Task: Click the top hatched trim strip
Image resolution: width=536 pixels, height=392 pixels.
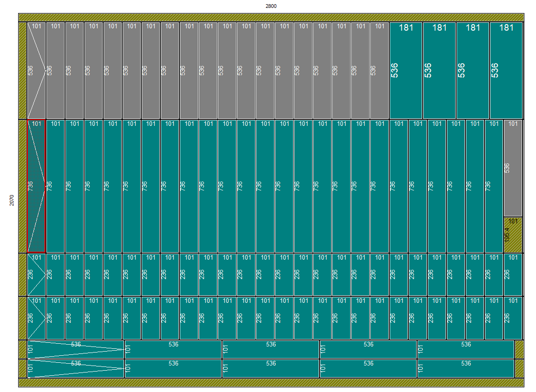Action: coord(271,17)
